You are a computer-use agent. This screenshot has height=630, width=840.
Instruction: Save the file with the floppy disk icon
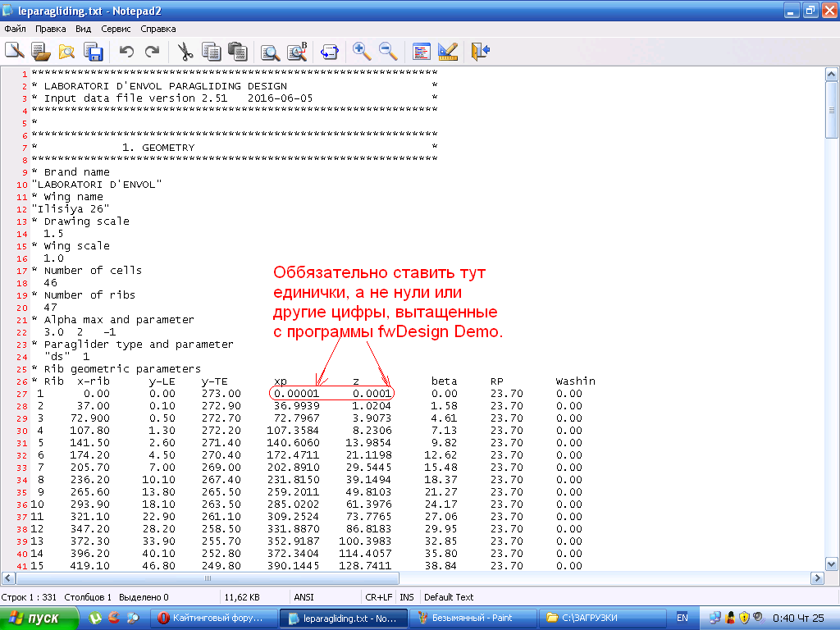[94, 52]
